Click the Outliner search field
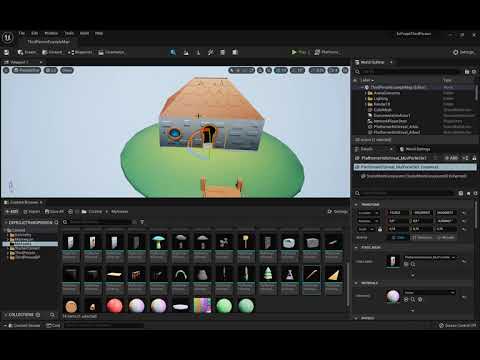The image size is (480, 360). coord(410,72)
